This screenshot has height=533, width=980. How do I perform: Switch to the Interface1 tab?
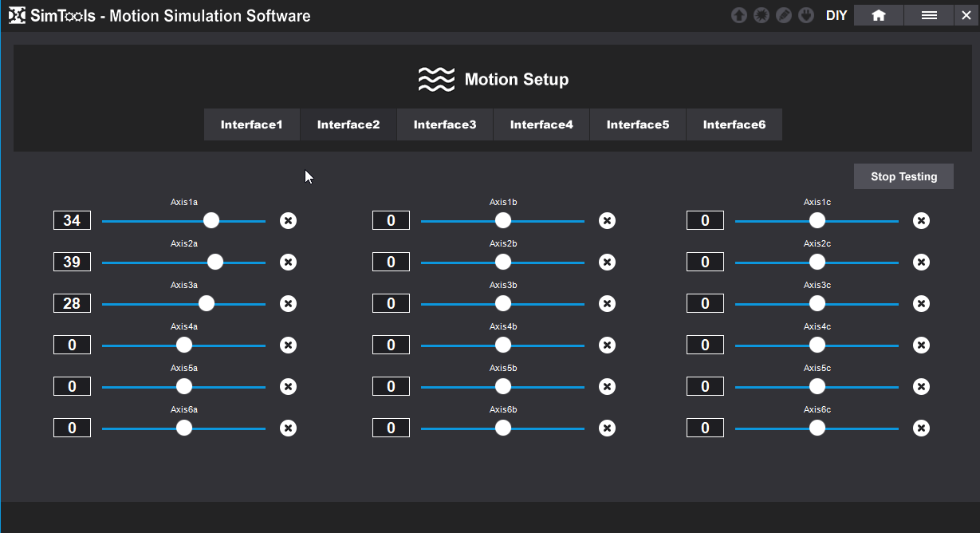tap(252, 124)
